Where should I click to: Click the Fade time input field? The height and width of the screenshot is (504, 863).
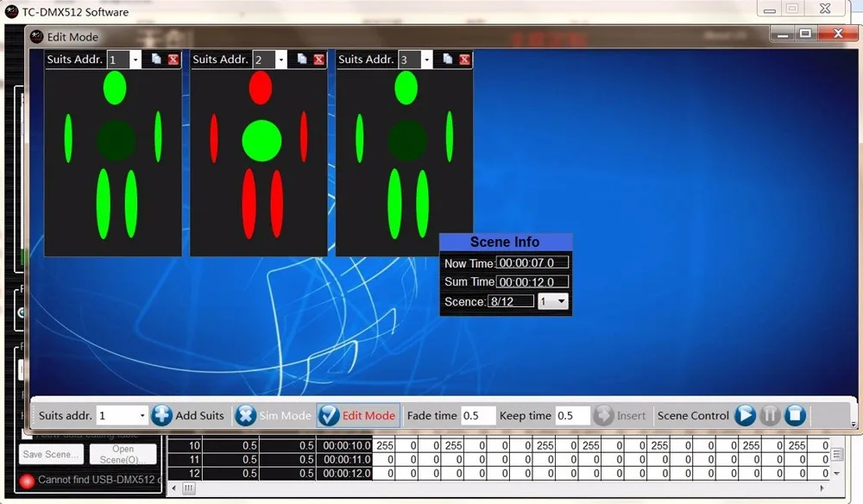477,415
